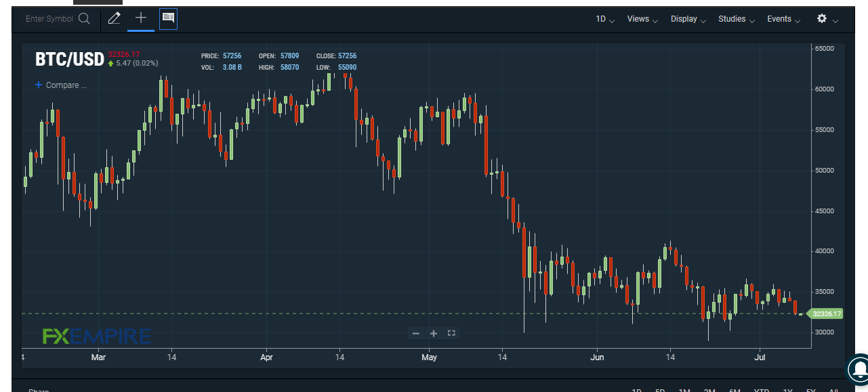
Task: Click the magnifying glass search icon
Action: coord(84,19)
